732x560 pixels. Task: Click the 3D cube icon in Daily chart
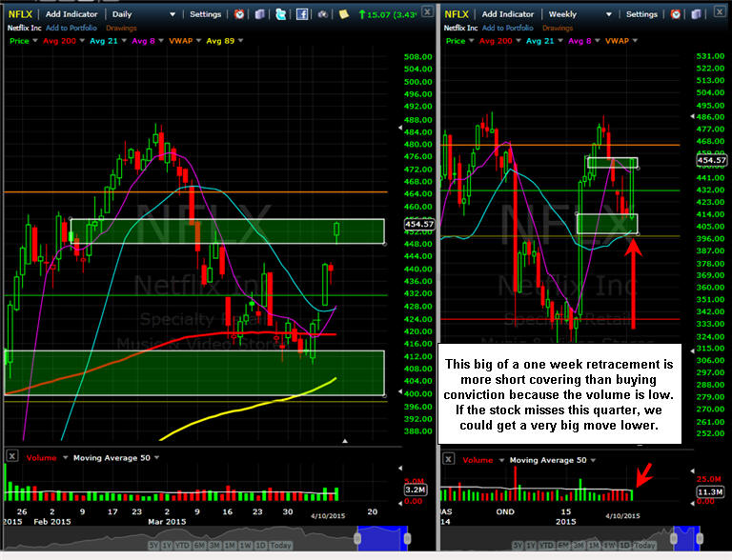(x=260, y=14)
